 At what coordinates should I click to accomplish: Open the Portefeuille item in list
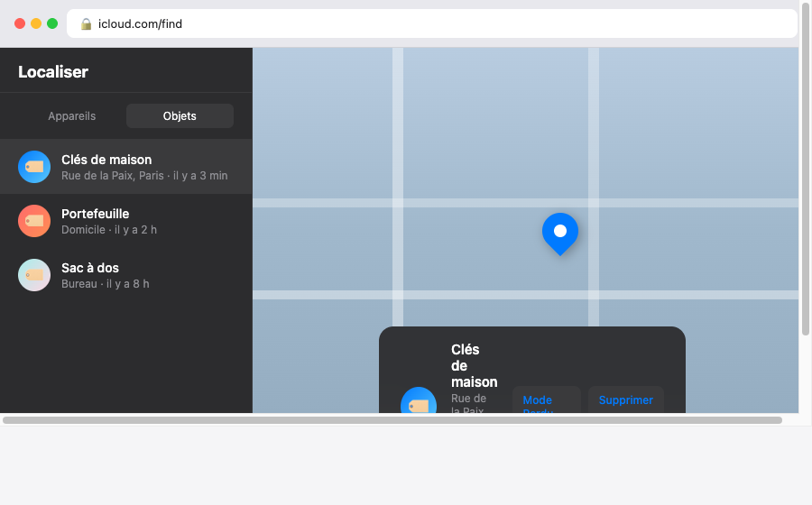tap(125, 221)
